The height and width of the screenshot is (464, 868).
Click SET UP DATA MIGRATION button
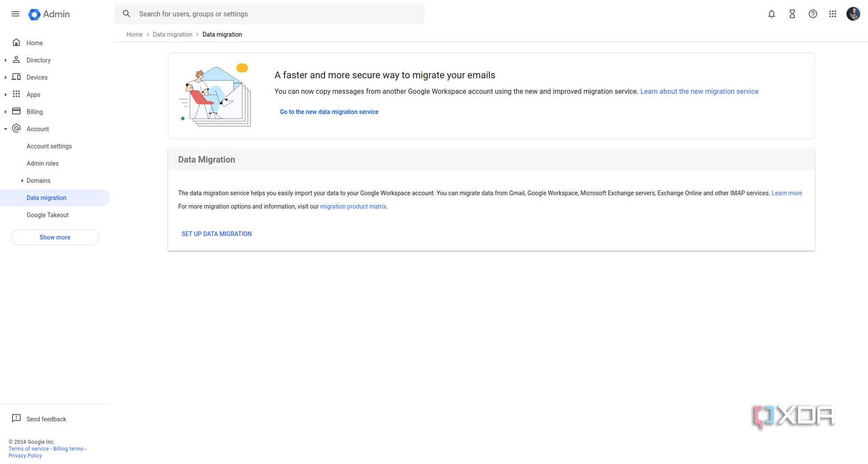pyautogui.click(x=216, y=234)
